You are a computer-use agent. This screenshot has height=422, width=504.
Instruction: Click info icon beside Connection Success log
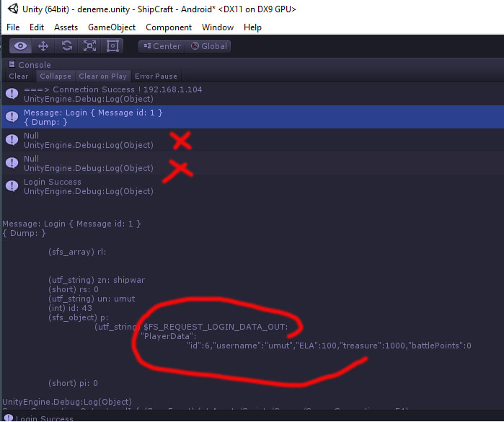[x=12, y=94]
